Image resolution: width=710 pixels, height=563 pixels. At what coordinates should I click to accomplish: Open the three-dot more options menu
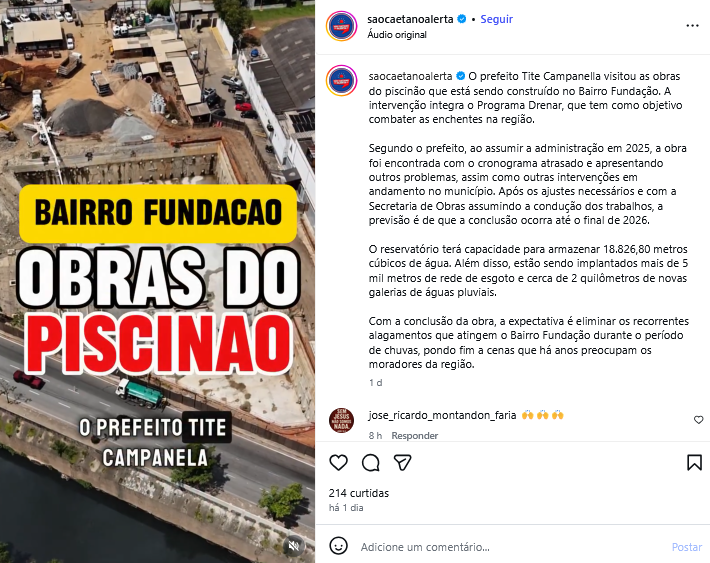692,26
